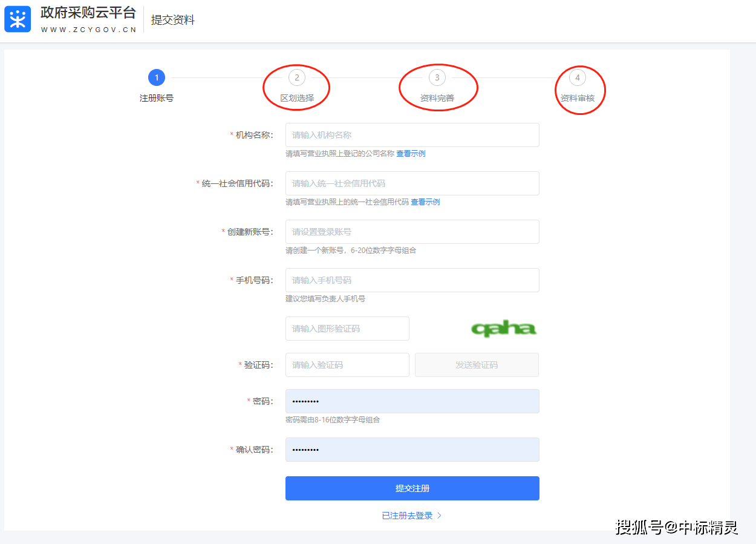
Task: Submit the form with 提交注册
Action: [412, 488]
